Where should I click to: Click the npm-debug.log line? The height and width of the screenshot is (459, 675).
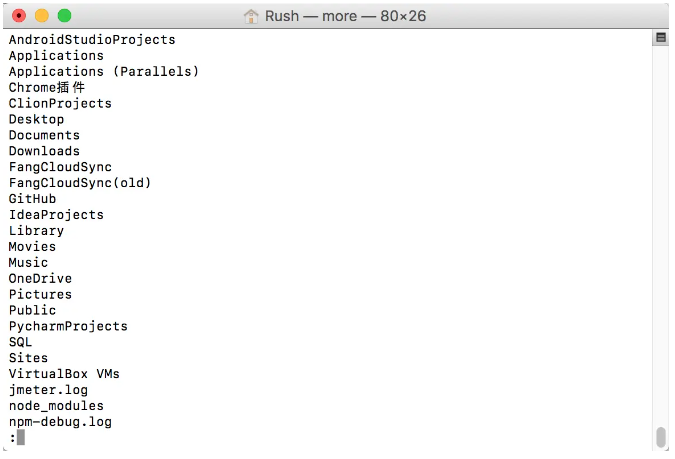pyautogui.click(x=60, y=422)
